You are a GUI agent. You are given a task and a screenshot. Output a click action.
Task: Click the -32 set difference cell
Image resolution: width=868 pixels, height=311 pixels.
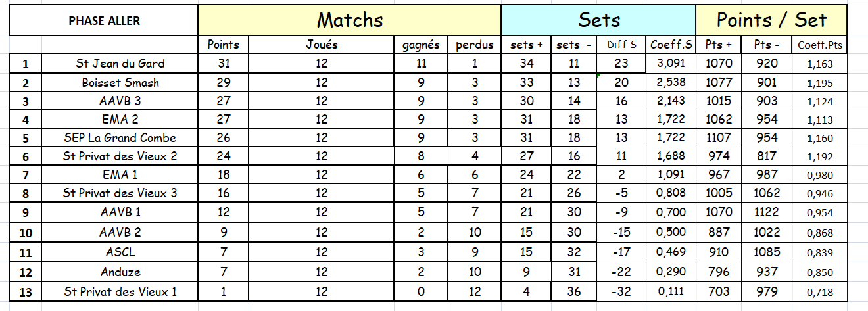click(621, 291)
